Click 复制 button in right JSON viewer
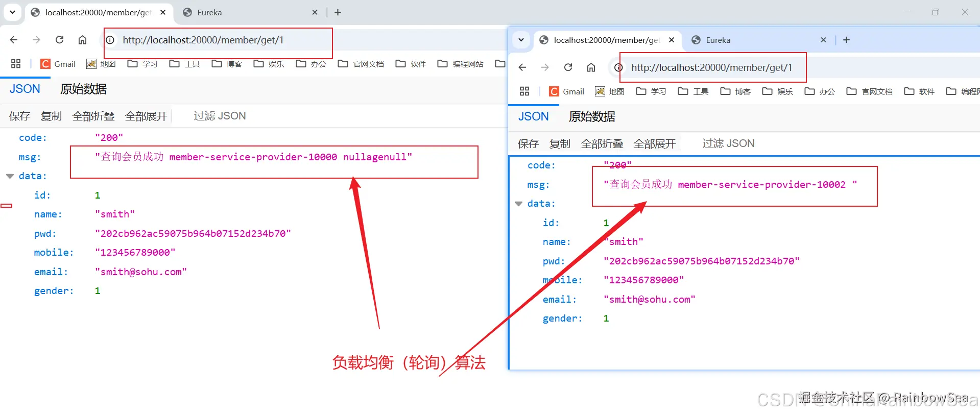 coord(560,144)
